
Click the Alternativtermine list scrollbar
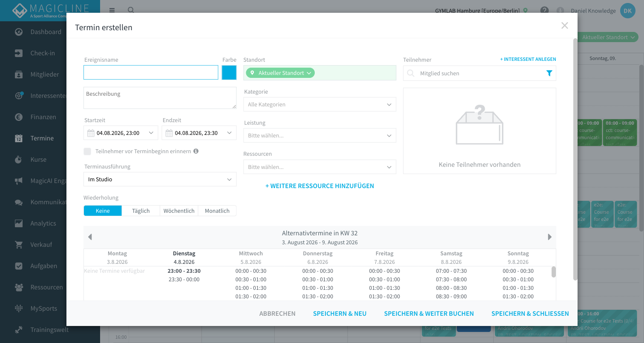(554, 272)
